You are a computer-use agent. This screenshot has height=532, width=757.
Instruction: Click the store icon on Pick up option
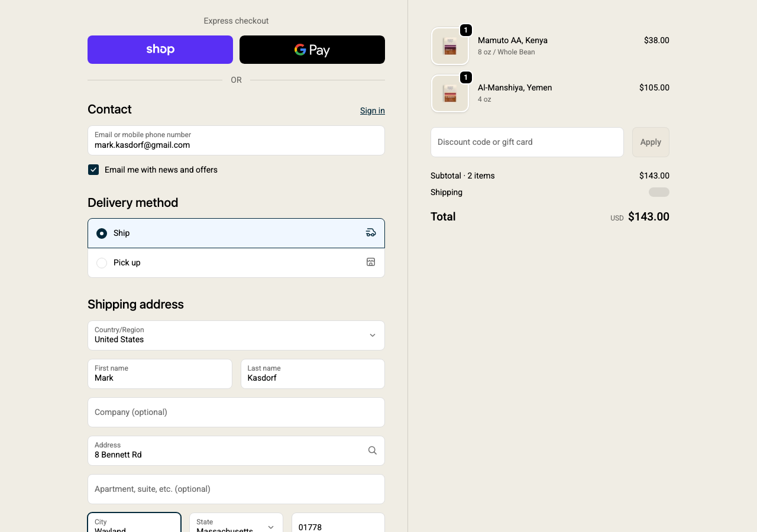371,262
